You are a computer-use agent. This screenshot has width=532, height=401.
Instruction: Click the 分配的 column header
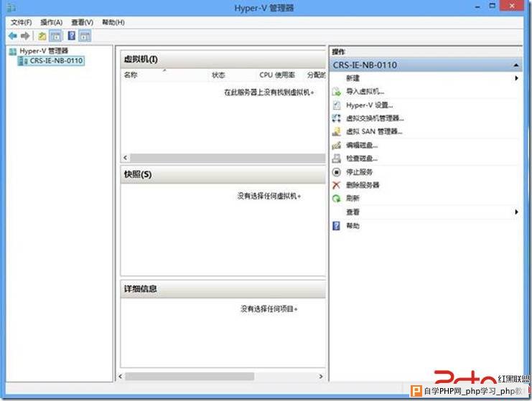coord(316,75)
